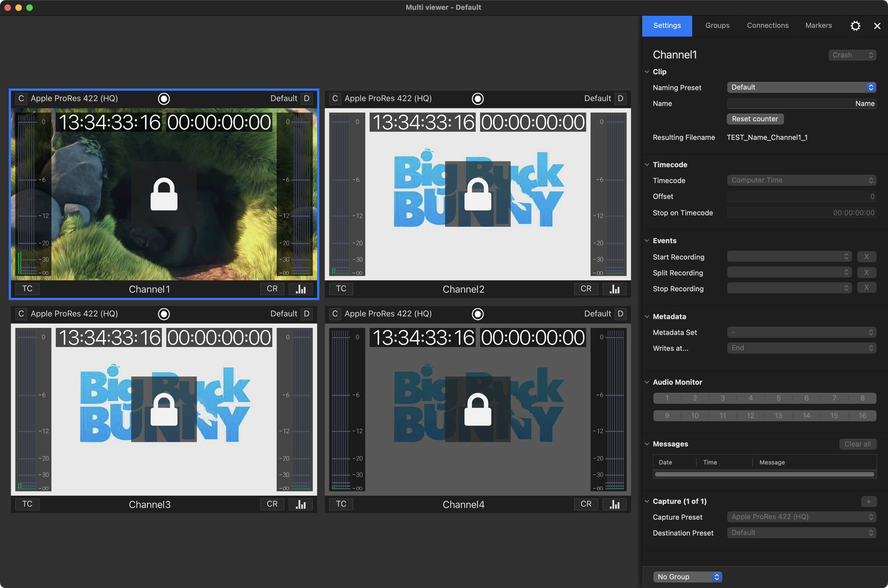Image resolution: width=888 pixels, height=588 pixels.
Task: Click the record button on Channel1
Action: (164, 99)
